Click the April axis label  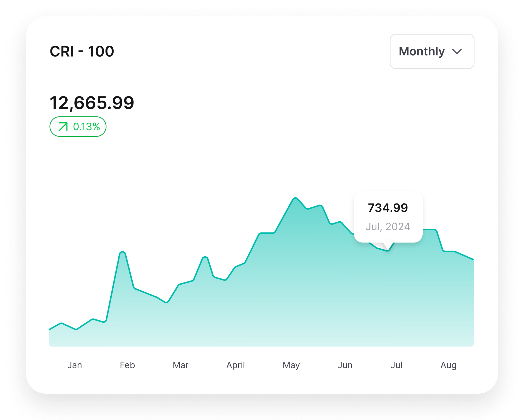pos(235,365)
